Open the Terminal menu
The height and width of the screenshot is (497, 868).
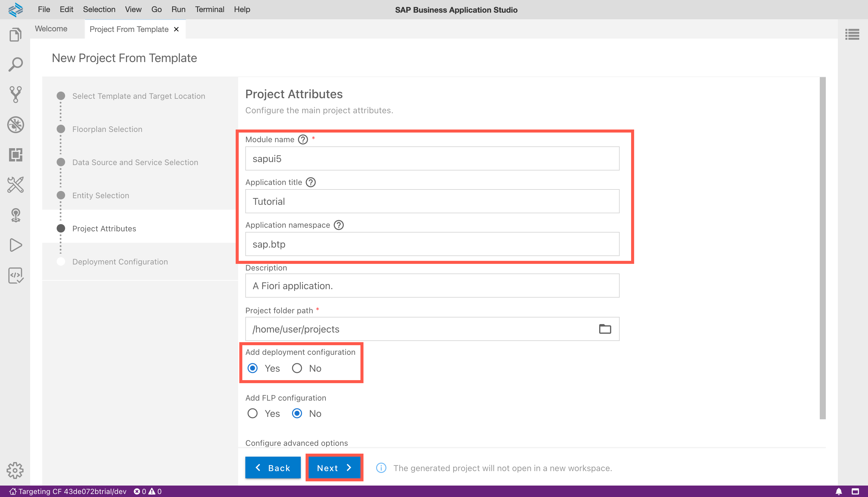[x=210, y=10]
